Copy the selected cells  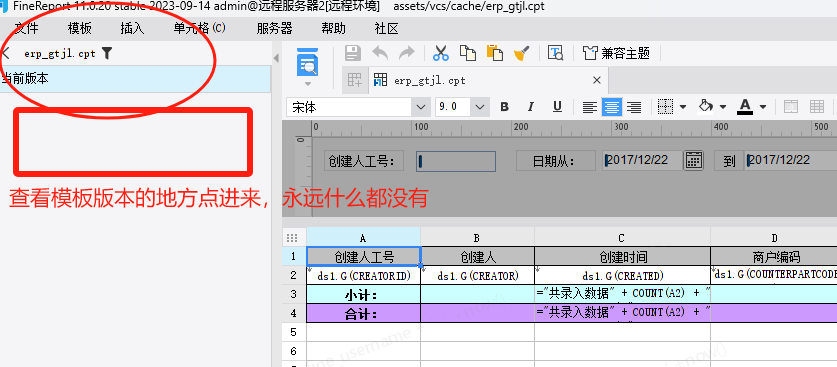pos(468,53)
